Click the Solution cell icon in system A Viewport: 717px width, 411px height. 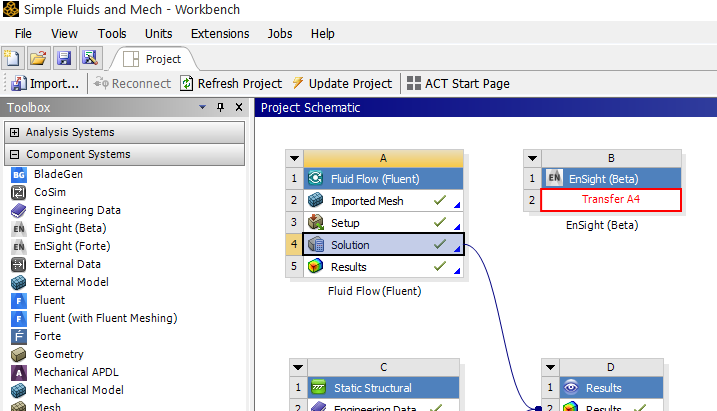(x=316, y=245)
